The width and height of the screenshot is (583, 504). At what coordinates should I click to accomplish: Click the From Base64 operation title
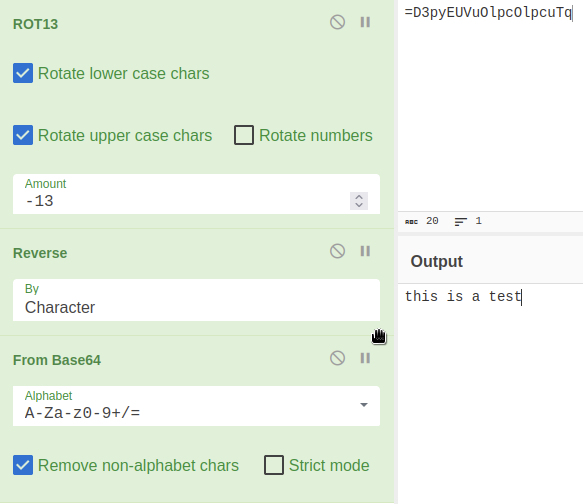pos(57,360)
